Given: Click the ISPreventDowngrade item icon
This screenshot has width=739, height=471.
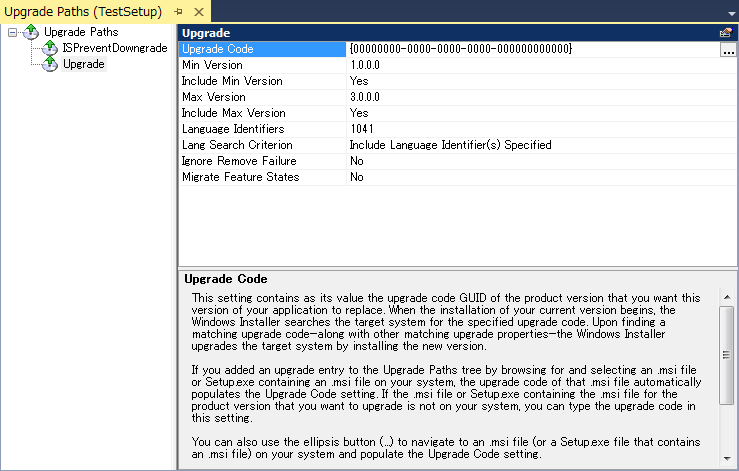Looking at the screenshot, I should [50, 48].
